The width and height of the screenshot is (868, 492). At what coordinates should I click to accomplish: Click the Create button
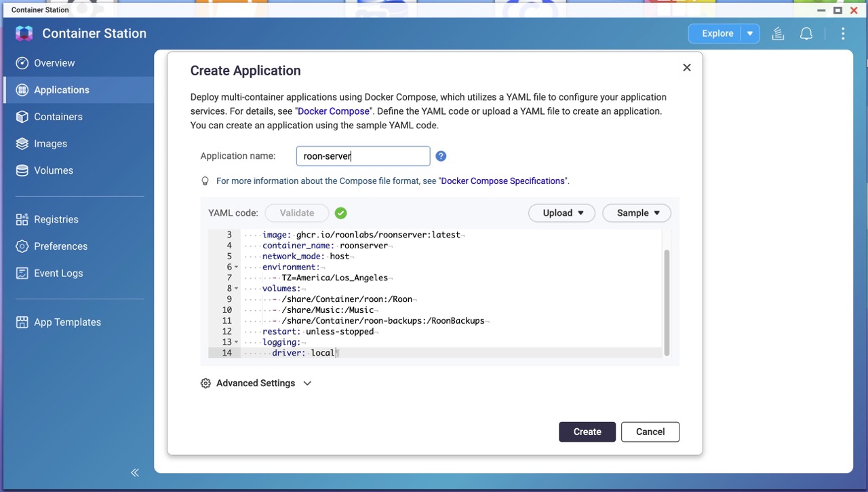(587, 432)
